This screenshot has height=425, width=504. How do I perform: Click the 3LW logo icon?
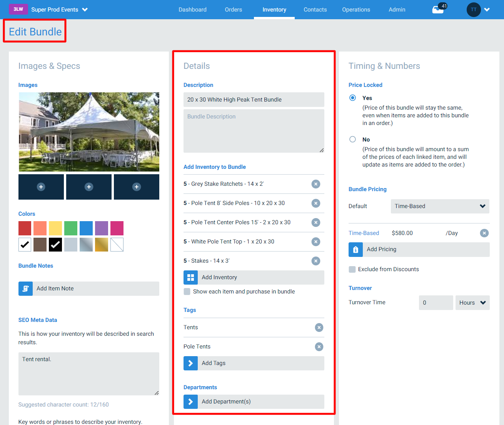[18, 9]
